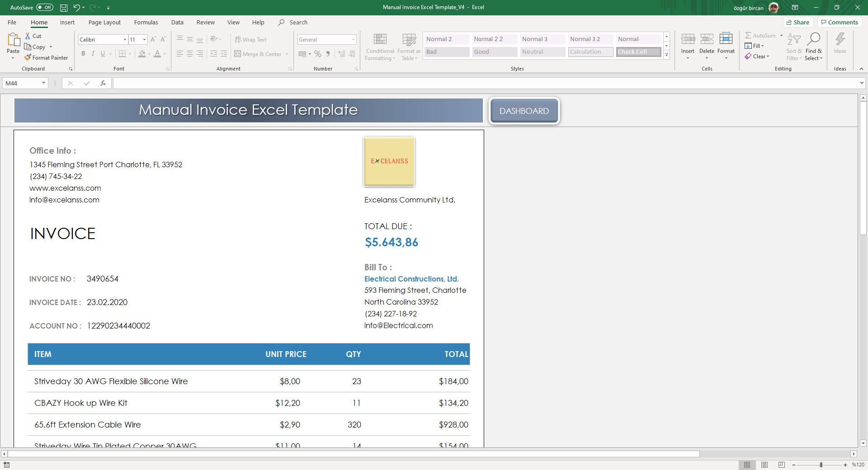Toggle Italic formatting
868x470 pixels.
[x=93, y=54]
